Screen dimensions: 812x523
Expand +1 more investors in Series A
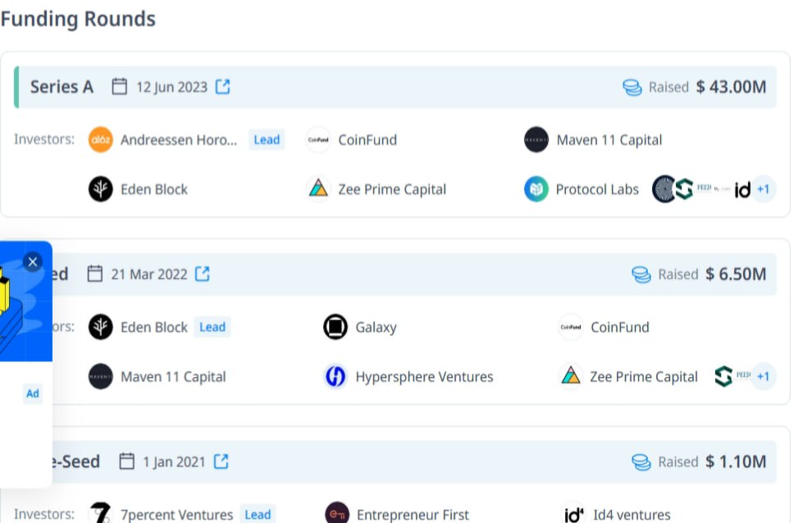tap(764, 189)
